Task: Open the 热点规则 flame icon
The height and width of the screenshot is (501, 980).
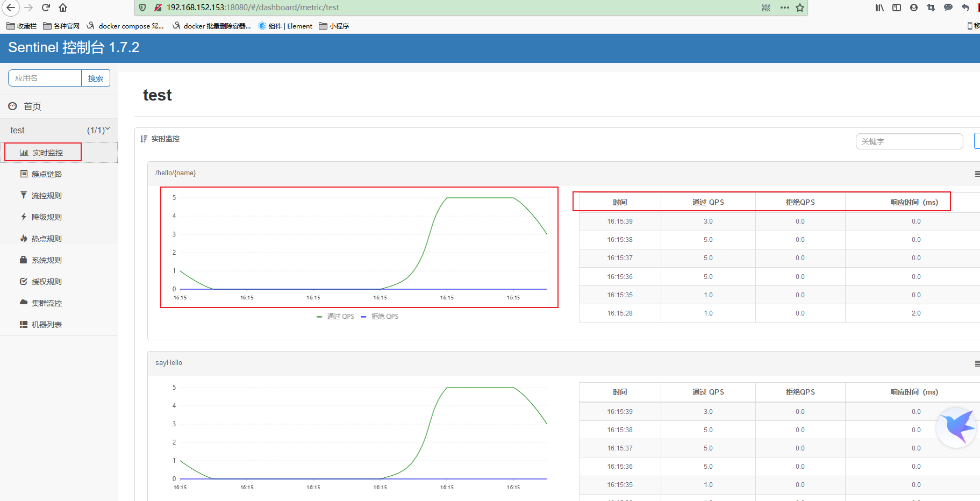Action: tap(24, 238)
